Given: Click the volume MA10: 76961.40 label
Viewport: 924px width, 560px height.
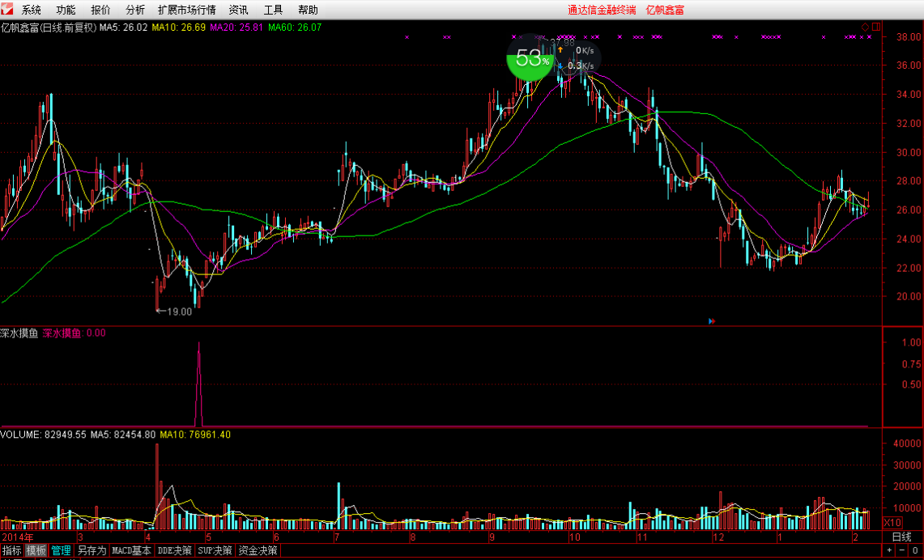Looking at the screenshot, I should click(x=195, y=435).
